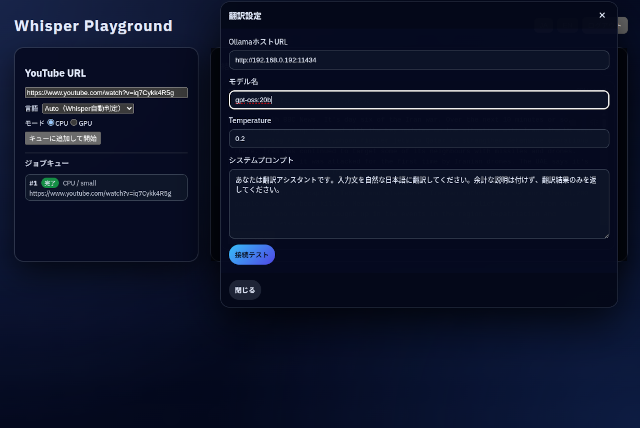The image size is (640, 428).
Task: Focus the モデル名 text field
Action: click(419, 100)
